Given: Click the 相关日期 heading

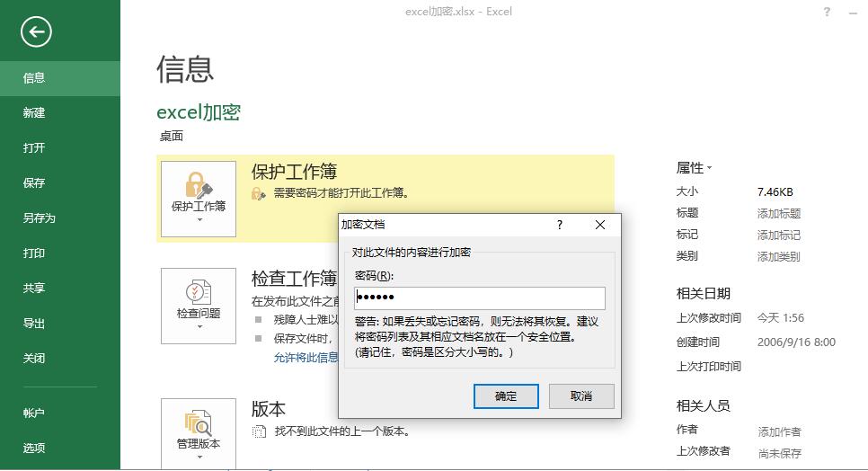Looking at the screenshot, I should 703,293.
